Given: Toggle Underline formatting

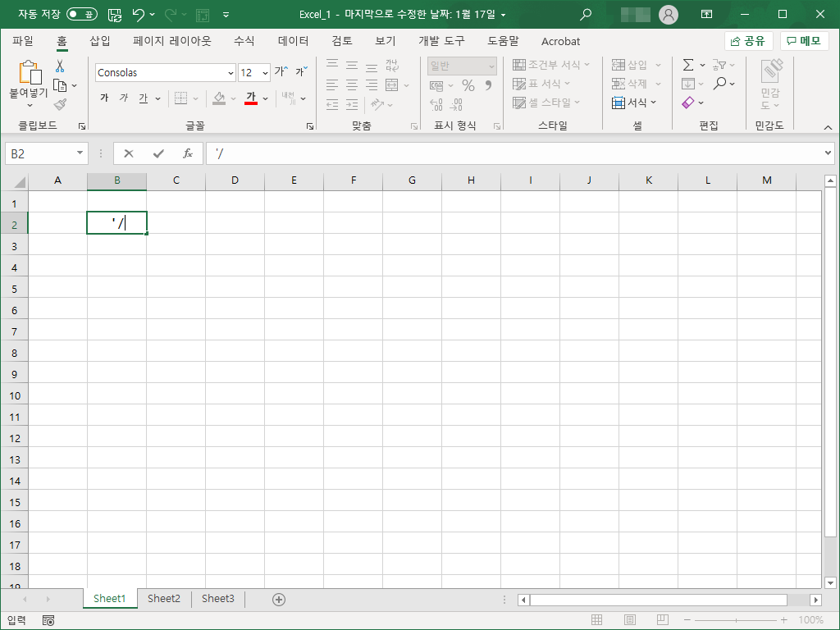Looking at the screenshot, I should (143, 98).
